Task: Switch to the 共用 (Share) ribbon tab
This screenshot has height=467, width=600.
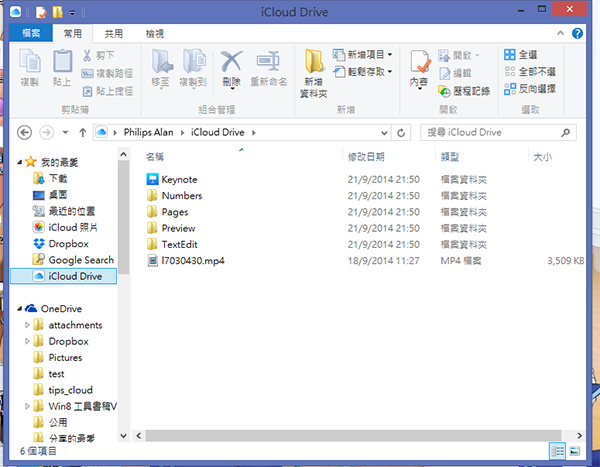Action: [114, 32]
